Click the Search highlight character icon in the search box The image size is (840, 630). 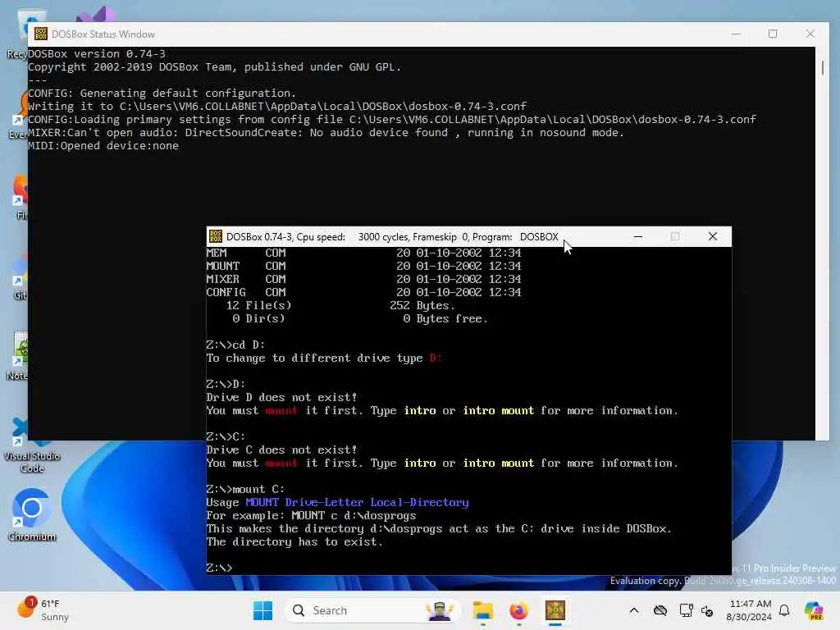click(x=440, y=610)
